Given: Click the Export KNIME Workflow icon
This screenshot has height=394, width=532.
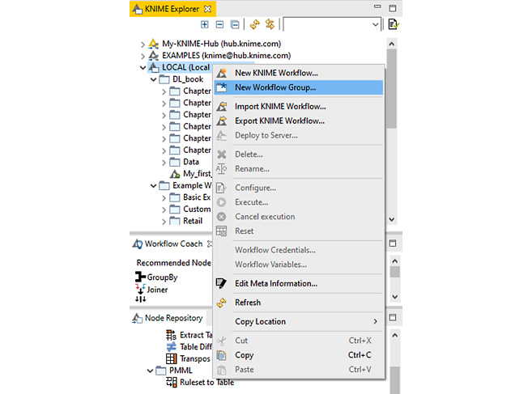Looking at the screenshot, I should pyautogui.click(x=222, y=121).
